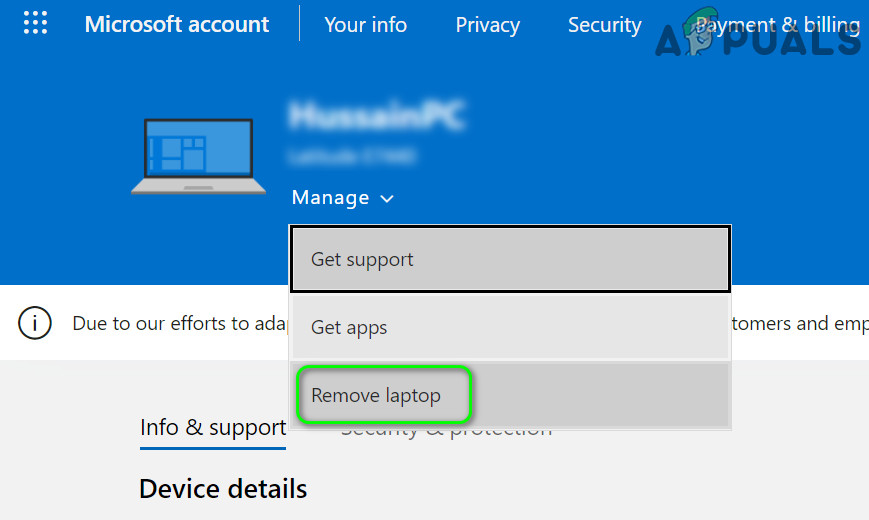This screenshot has width=869, height=520.
Task: Click the Device details heading
Action: point(223,489)
